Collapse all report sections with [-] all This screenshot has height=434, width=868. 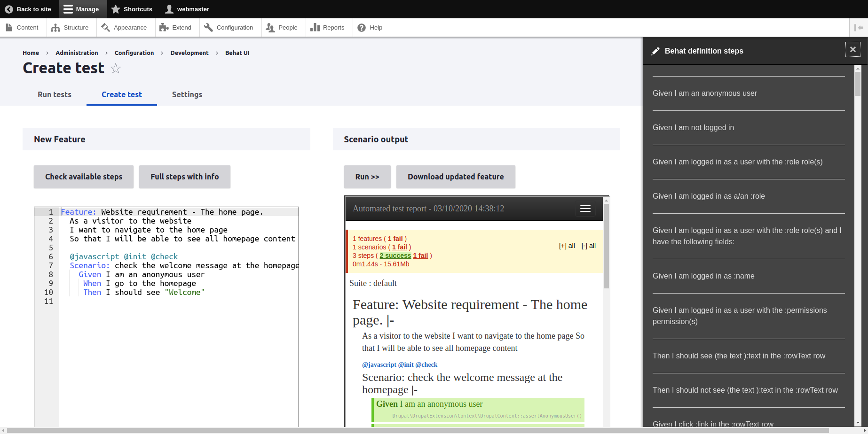coord(588,246)
